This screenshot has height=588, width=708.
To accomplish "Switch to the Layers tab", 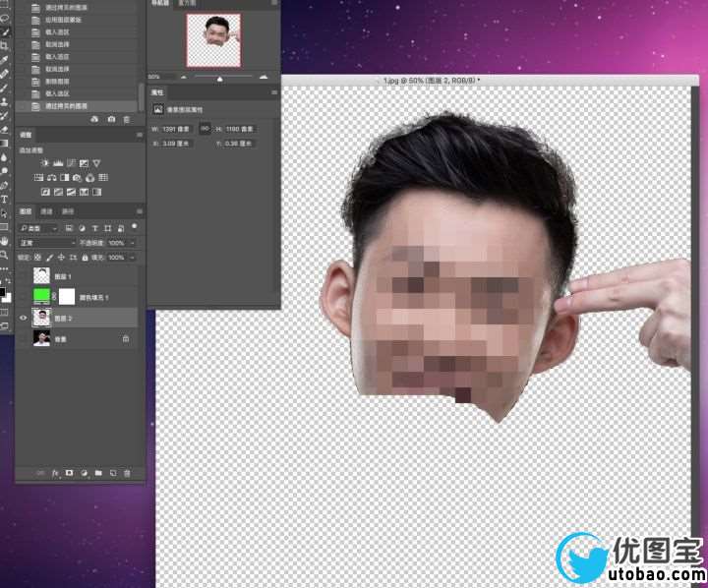I will [x=26, y=211].
